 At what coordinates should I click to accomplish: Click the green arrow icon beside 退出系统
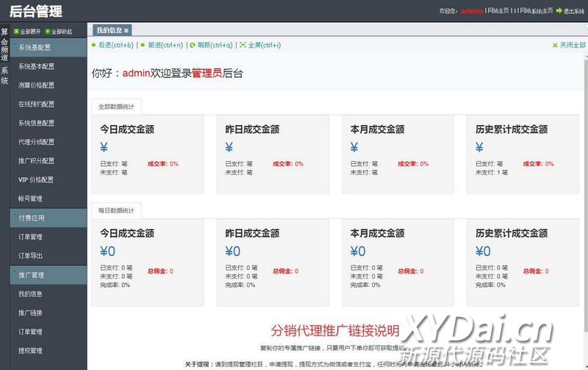tap(559, 11)
